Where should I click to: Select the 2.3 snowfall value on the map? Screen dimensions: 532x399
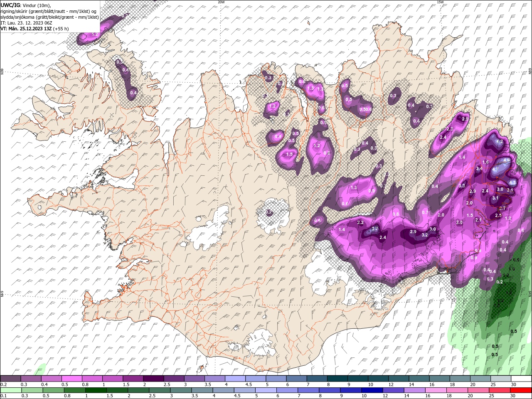[450, 129]
